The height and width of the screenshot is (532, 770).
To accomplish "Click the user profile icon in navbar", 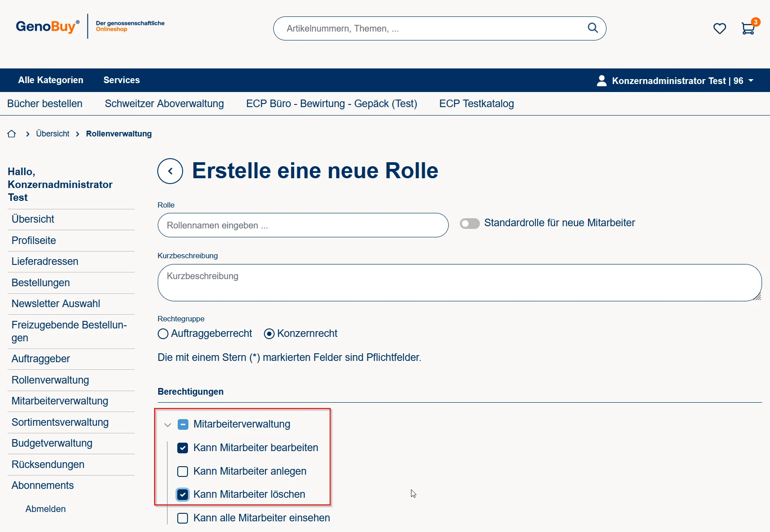I will pyautogui.click(x=602, y=80).
